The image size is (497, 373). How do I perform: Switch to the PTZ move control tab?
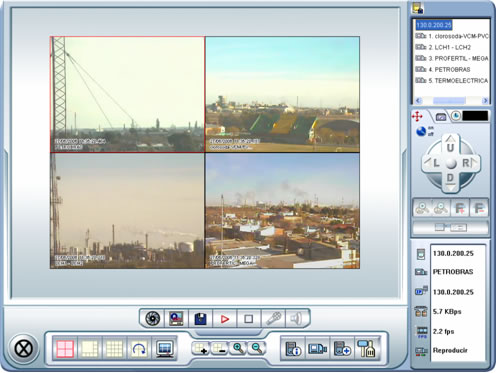[417, 117]
